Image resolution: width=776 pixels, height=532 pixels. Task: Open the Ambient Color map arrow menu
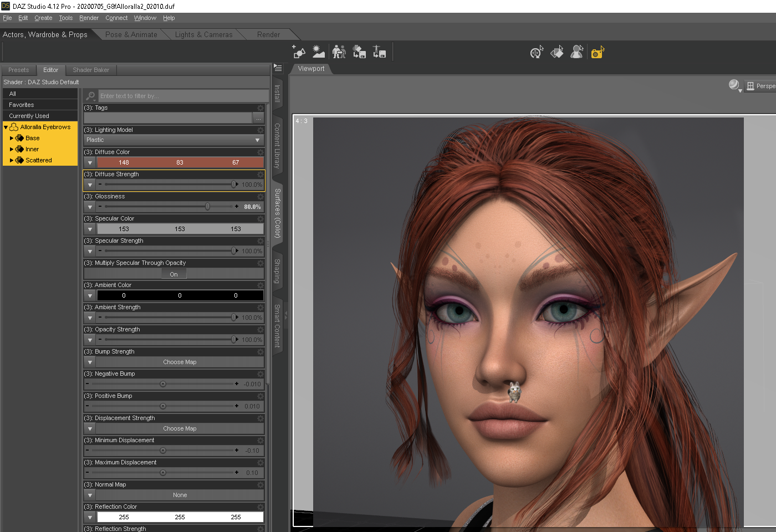click(90, 295)
